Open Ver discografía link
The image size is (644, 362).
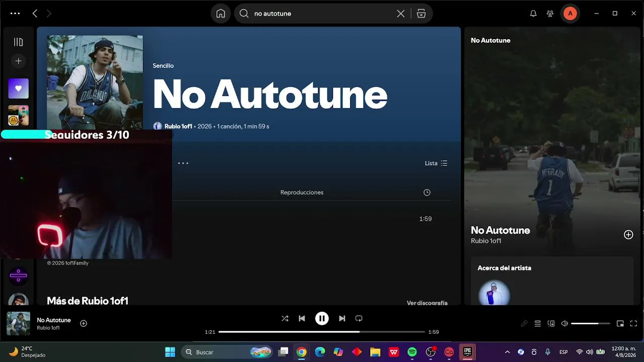click(427, 303)
